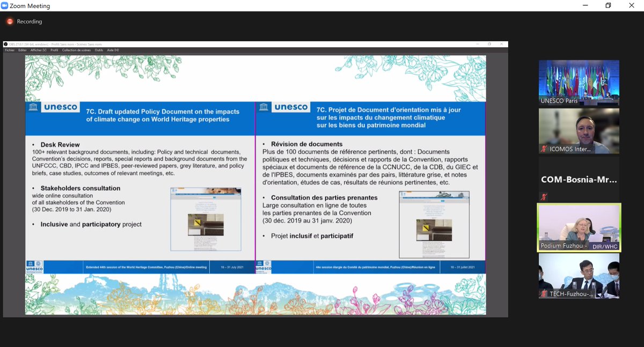
Task: Select the UNESCO Paris participant video
Action: 579,83
